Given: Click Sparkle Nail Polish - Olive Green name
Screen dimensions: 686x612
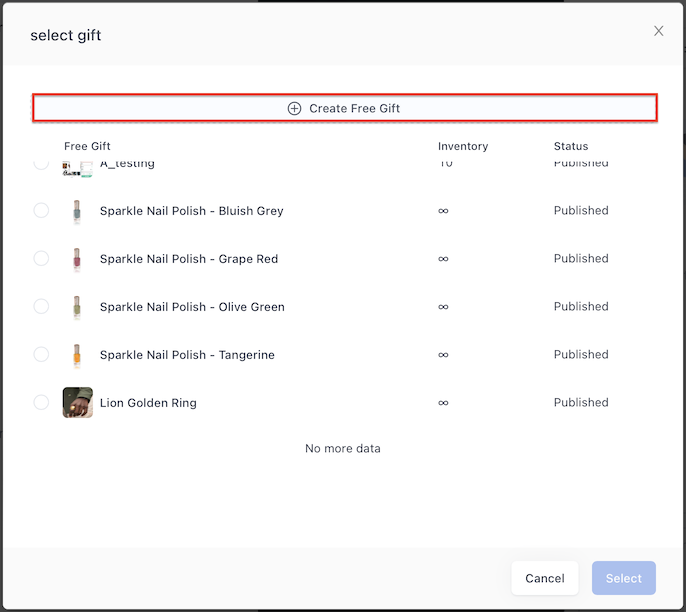Looking at the screenshot, I should pyautogui.click(x=192, y=307).
